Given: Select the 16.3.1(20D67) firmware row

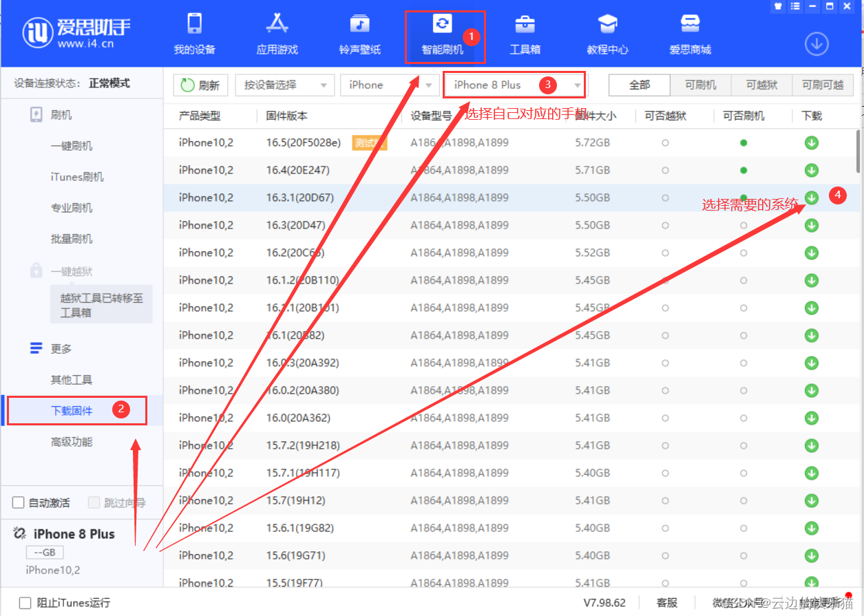Looking at the screenshot, I should point(512,198).
